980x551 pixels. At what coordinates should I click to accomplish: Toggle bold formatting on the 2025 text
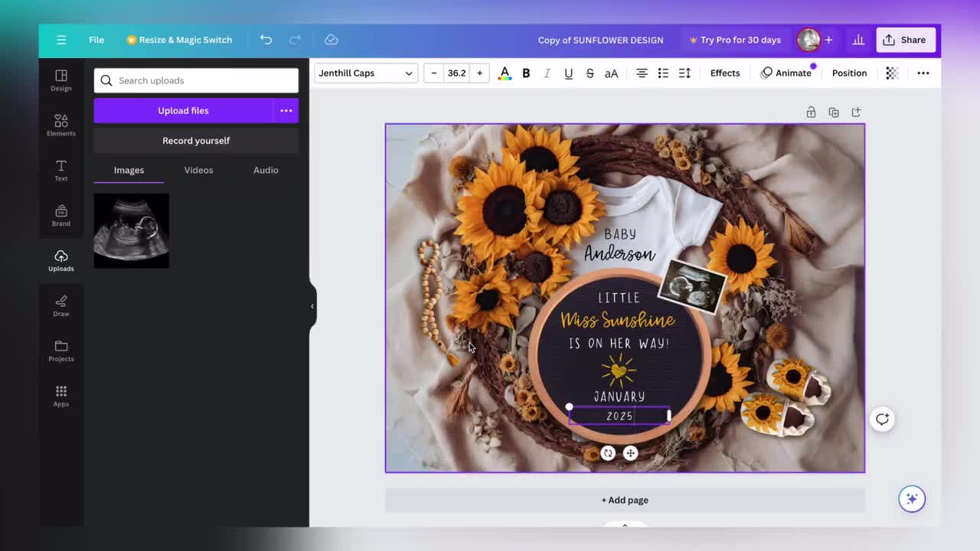click(526, 73)
